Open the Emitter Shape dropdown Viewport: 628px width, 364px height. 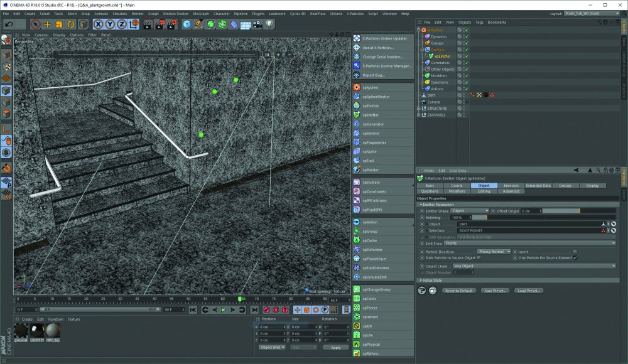pos(470,211)
